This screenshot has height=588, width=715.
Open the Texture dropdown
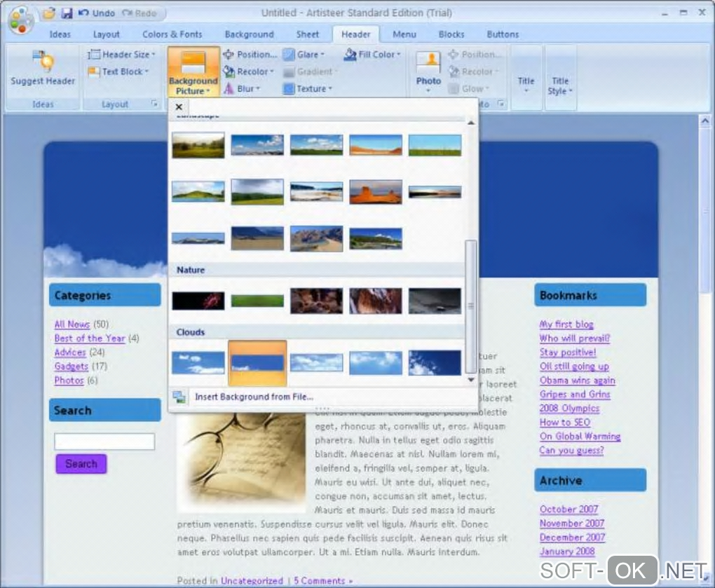coord(308,89)
